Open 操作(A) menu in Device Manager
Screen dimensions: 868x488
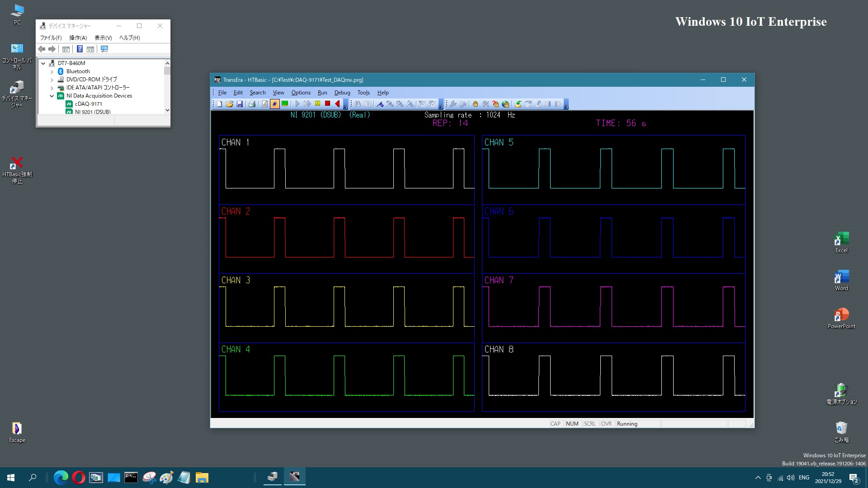point(78,38)
